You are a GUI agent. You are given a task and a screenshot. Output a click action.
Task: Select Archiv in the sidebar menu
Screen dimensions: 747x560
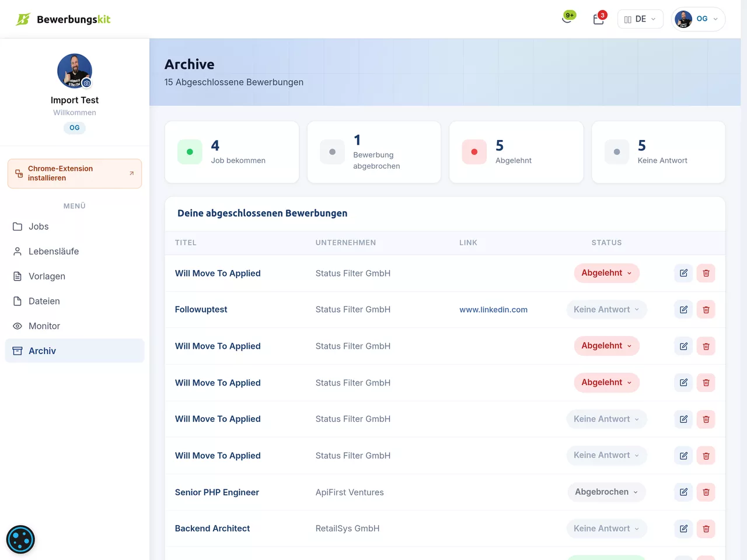[x=75, y=351]
